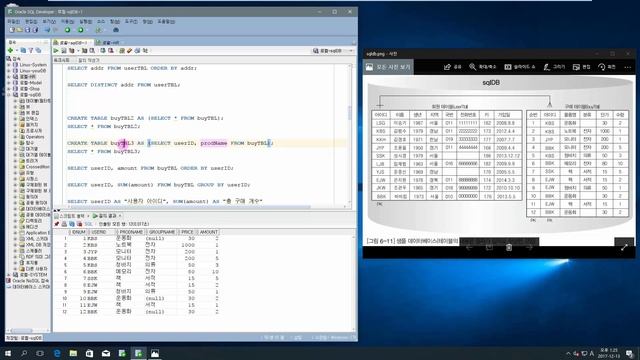The image size is (640, 360).
Task: Click the print icon in query result toolbar
Action: click(x=64, y=224)
